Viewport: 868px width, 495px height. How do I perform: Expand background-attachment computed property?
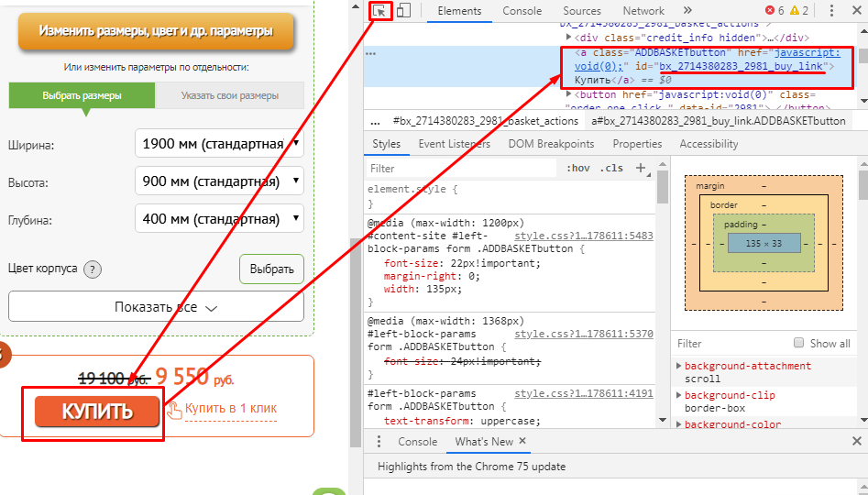pyautogui.click(x=679, y=366)
